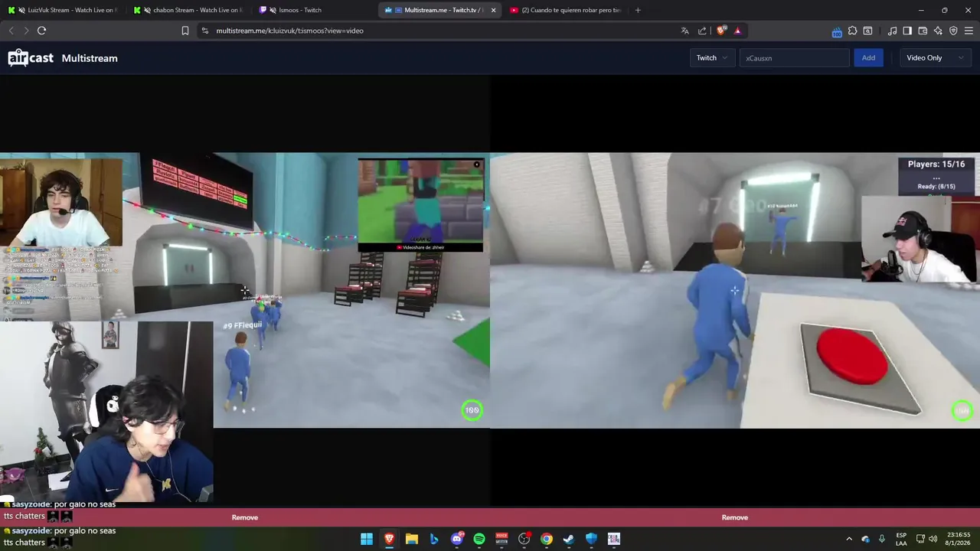Click the right stream video player
980x551 pixels.
click(735, 291)
